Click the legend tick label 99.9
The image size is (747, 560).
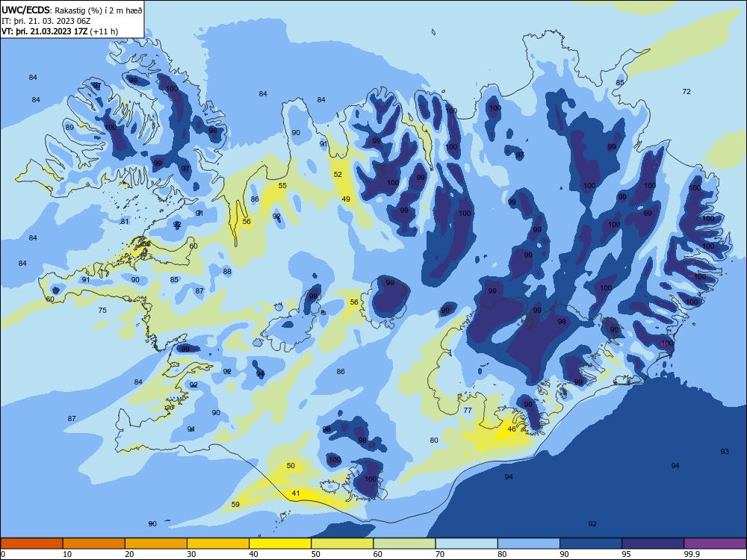(691, 554)
